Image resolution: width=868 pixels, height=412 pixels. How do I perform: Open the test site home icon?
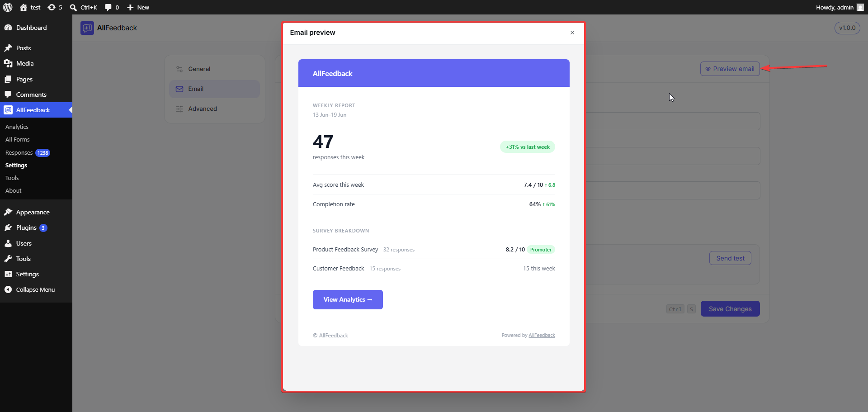(x=24, y=7)
